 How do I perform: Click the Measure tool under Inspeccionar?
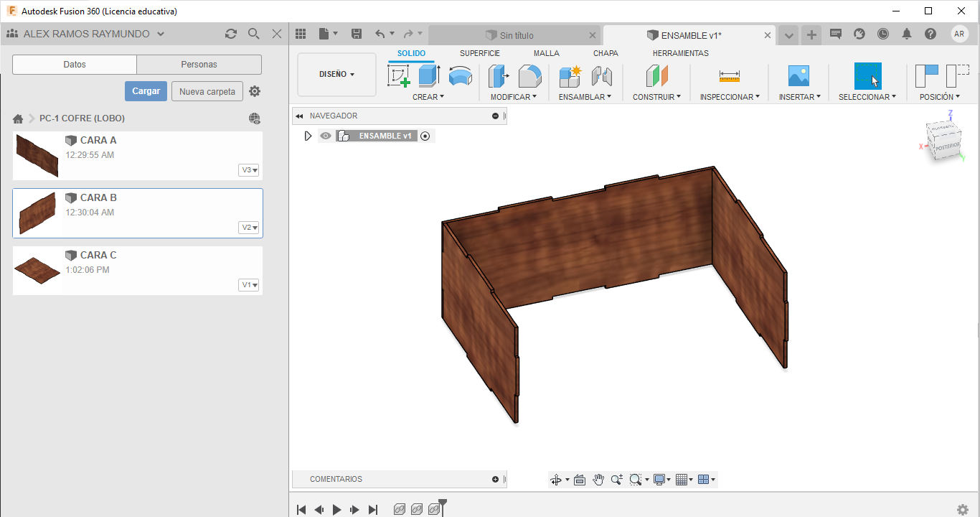tap(729, 75)
